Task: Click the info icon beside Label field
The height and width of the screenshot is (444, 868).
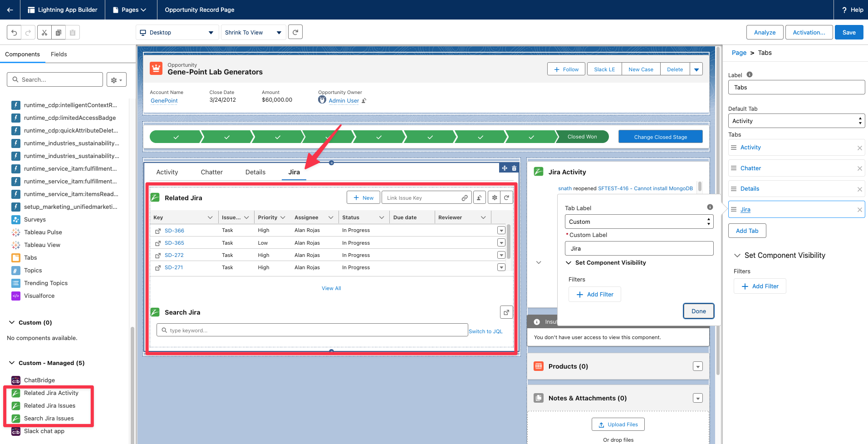Action: pyautogui.click(x=750, y=74)
